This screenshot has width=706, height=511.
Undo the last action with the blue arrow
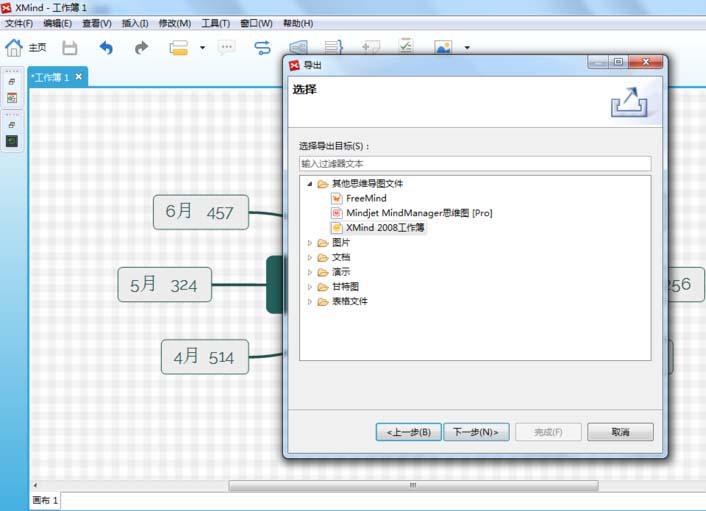point(106,47)
